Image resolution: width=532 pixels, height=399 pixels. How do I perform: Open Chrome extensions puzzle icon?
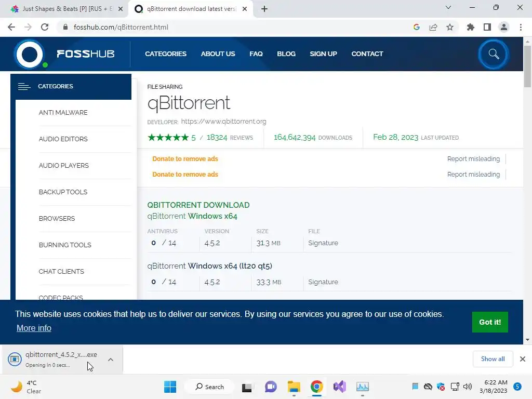coord(470,27)
